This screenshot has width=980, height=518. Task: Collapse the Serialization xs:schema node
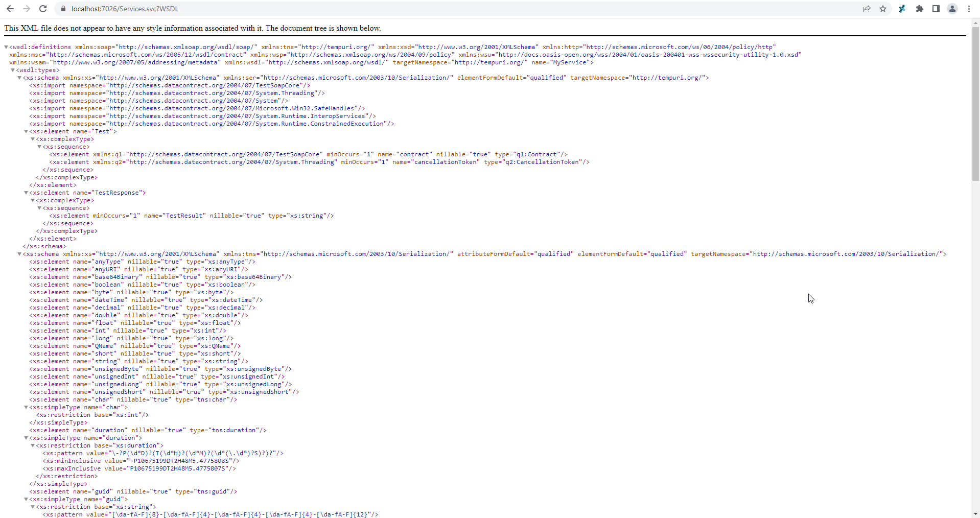[19, 254]
